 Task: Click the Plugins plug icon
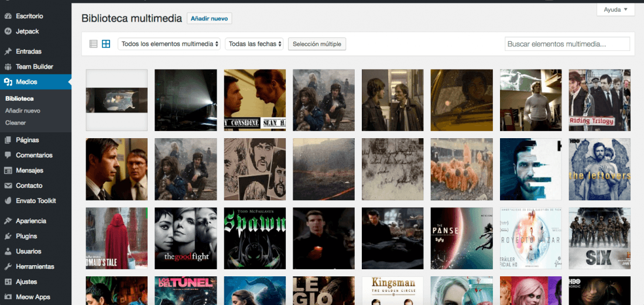click(x=8, y=236)
